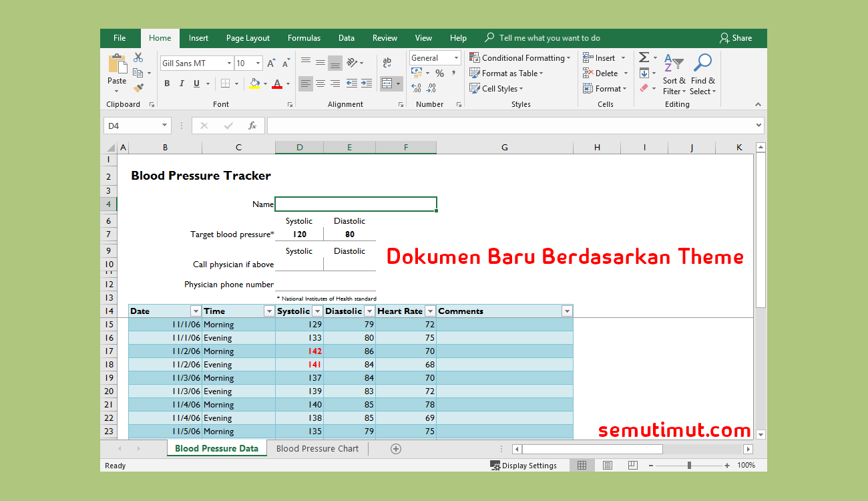Click Increase Font Size icon
This screenshot has height=501, width=868.
click(271, 63)
